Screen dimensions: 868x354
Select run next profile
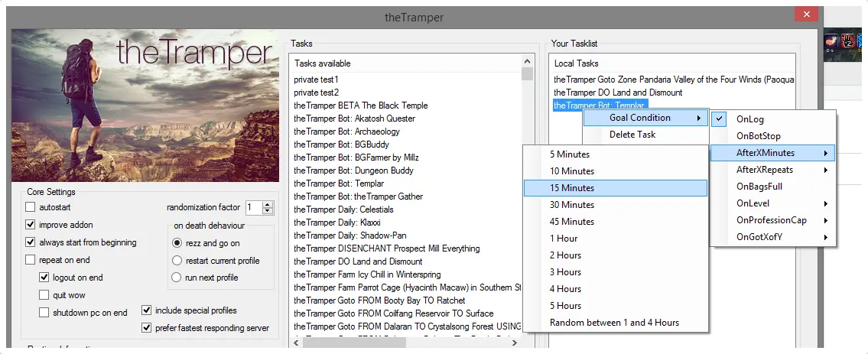(177, 278)
